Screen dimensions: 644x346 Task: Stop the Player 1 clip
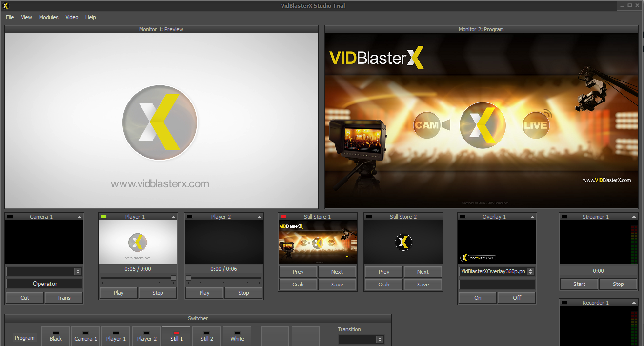[x=158, y=293]
